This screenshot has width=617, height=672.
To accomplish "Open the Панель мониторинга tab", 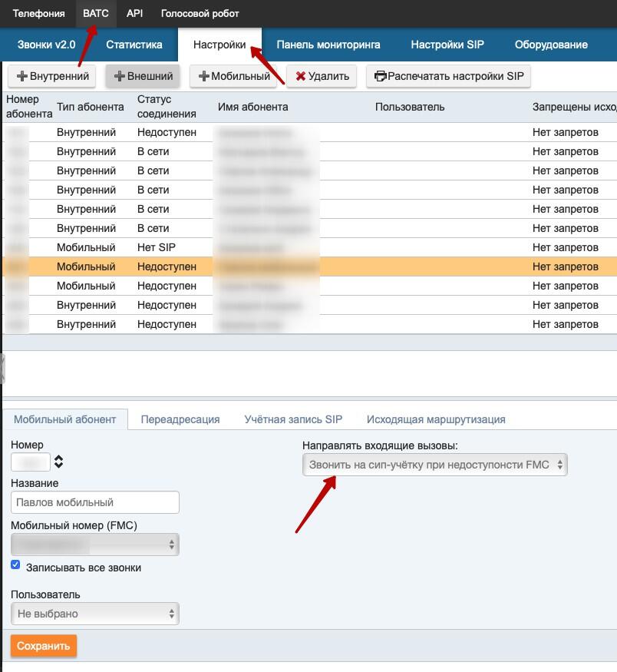I will 328,45.
